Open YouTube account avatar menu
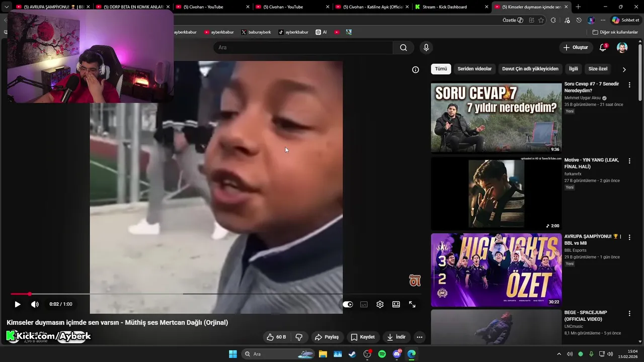This screenshot has height=362, width=644. point(622,47)
